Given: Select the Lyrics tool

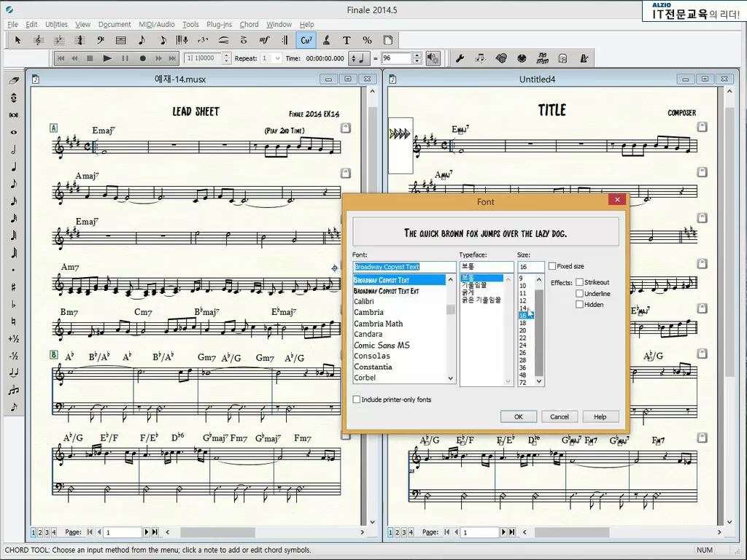Looking at the screenshot, I should (x=326, y=41).
